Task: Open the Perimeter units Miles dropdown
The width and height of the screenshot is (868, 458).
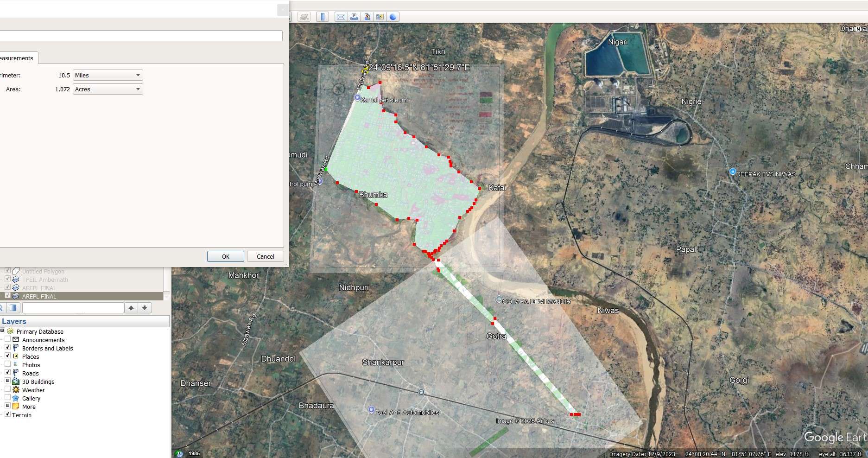Action: click(x=108, y=75)
